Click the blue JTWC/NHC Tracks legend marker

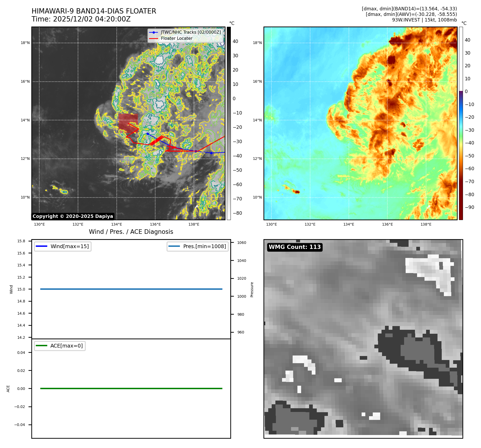coord(154,32)
